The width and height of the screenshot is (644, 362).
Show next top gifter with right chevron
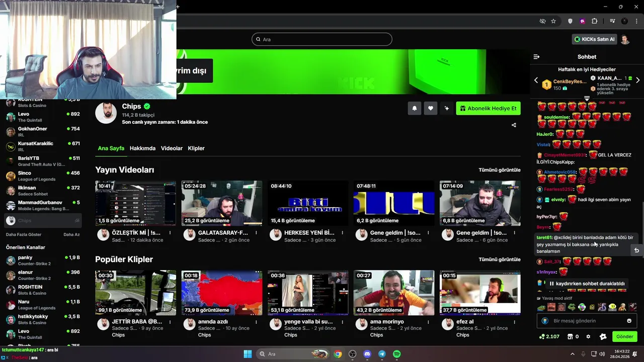(x=637, y=80)
